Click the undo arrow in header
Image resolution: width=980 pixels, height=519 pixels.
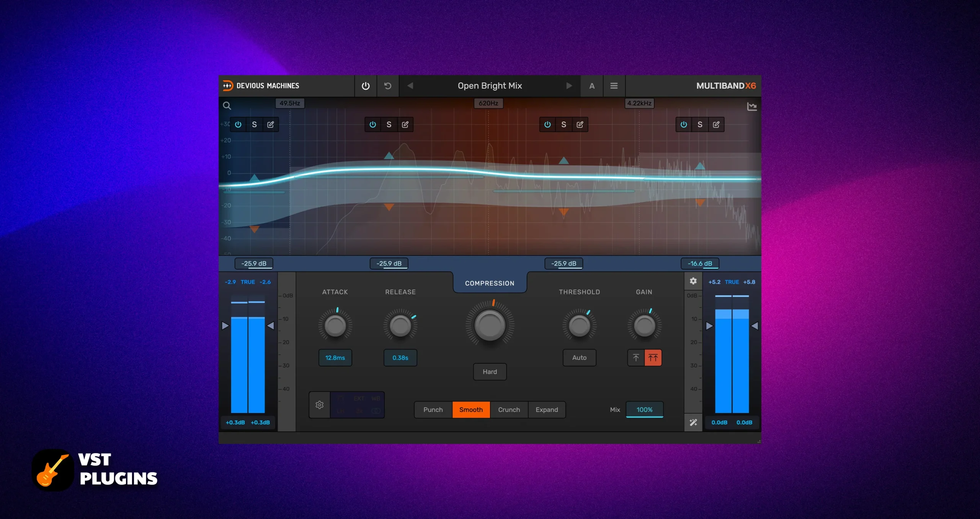(x=388, y=86)
